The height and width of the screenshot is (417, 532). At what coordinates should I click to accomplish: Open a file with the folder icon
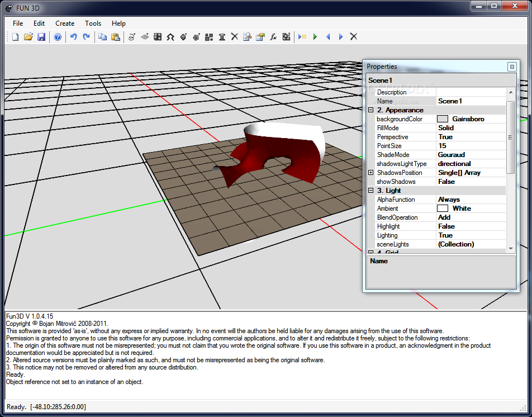28,37
